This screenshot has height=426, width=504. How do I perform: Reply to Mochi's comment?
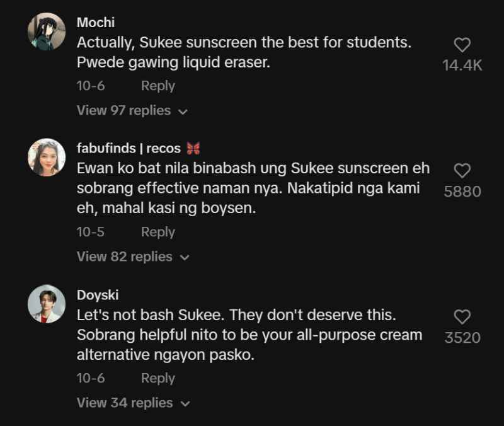click(x=157, y=86)
